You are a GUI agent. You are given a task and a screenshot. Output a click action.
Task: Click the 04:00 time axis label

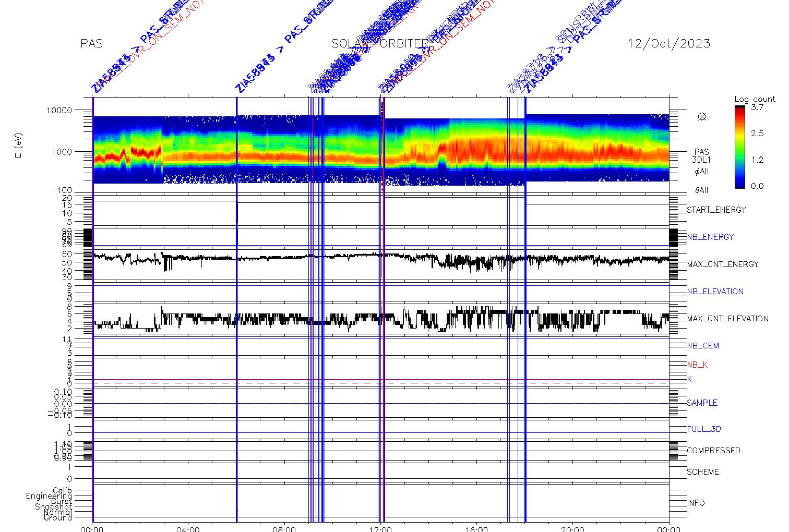[188, 529]
